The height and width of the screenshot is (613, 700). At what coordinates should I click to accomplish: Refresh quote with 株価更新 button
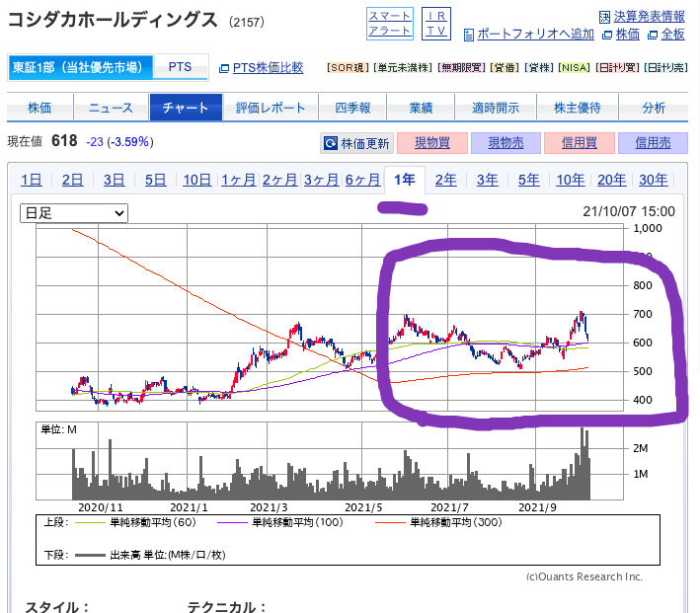356,143
